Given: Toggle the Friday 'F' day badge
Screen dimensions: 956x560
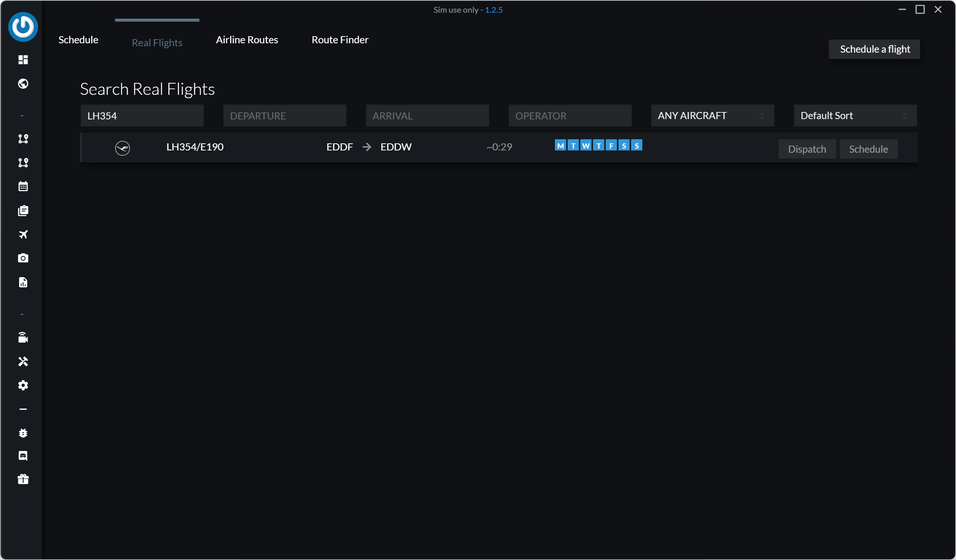Looking at the screenshot, I should point(611,146).
